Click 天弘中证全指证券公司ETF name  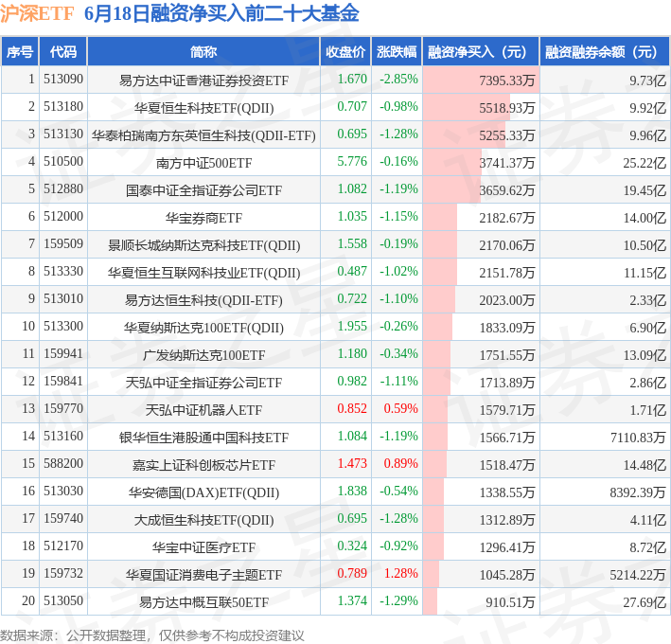[203, 382]
